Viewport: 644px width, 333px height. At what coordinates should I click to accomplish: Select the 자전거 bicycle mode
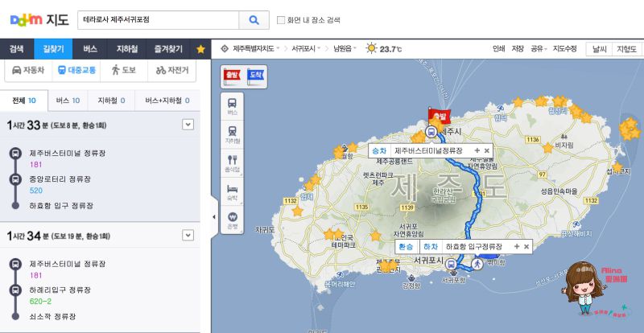click(x=172, y=70)
